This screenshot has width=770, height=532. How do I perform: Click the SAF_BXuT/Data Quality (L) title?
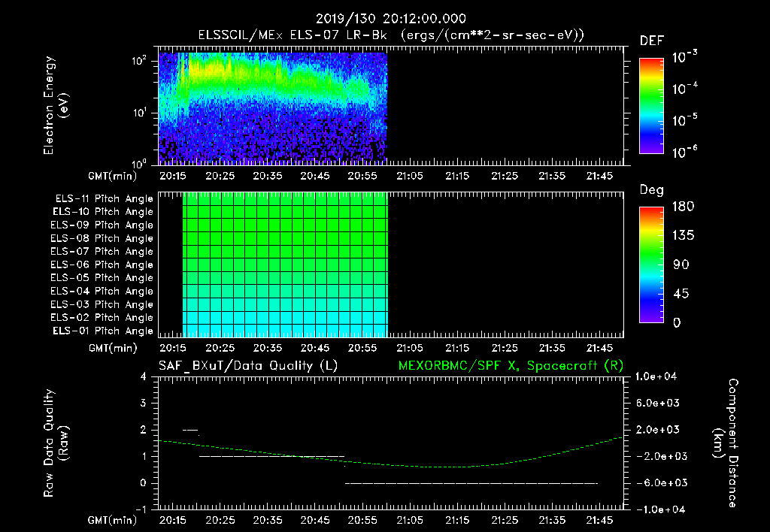pos(248,366)
